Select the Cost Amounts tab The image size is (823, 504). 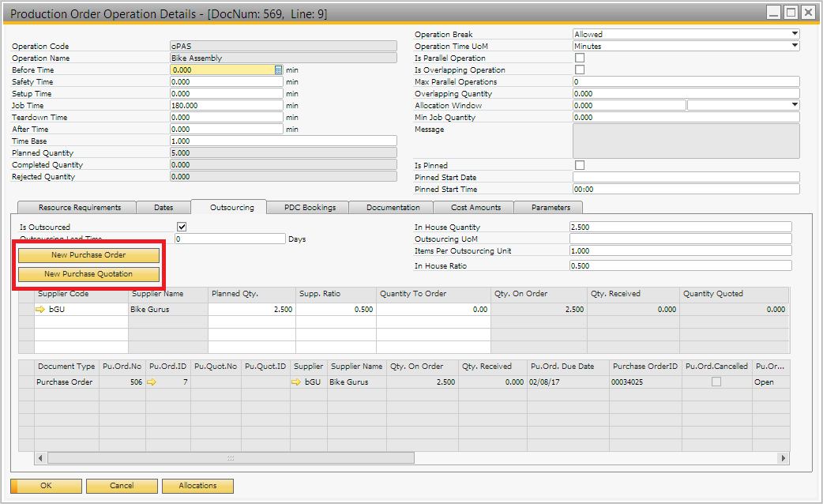475,208
